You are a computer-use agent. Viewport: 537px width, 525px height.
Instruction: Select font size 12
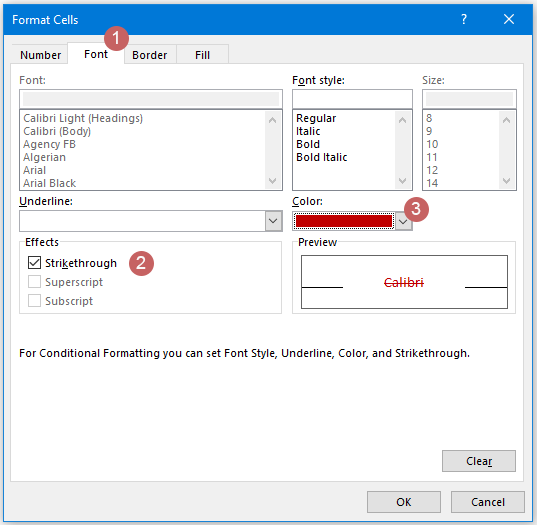click(x=432, y=170)
